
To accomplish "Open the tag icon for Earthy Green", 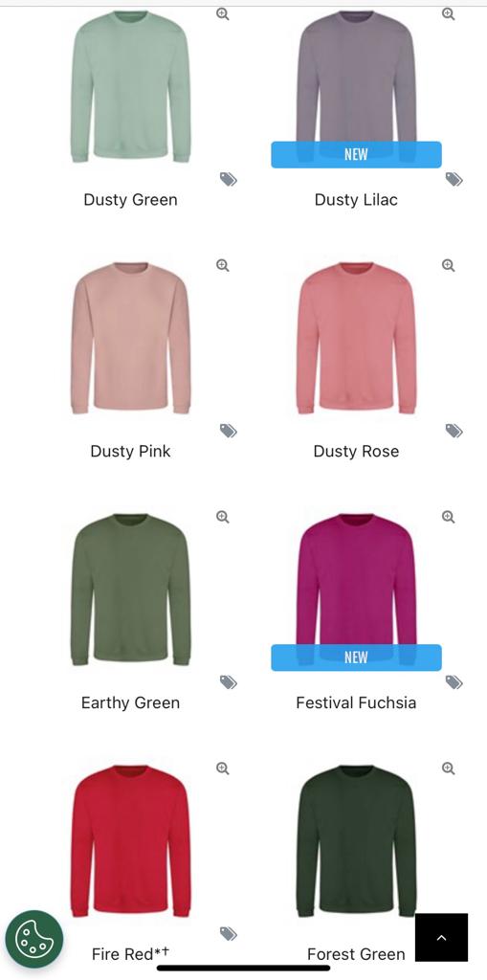I will click(228, 681).
